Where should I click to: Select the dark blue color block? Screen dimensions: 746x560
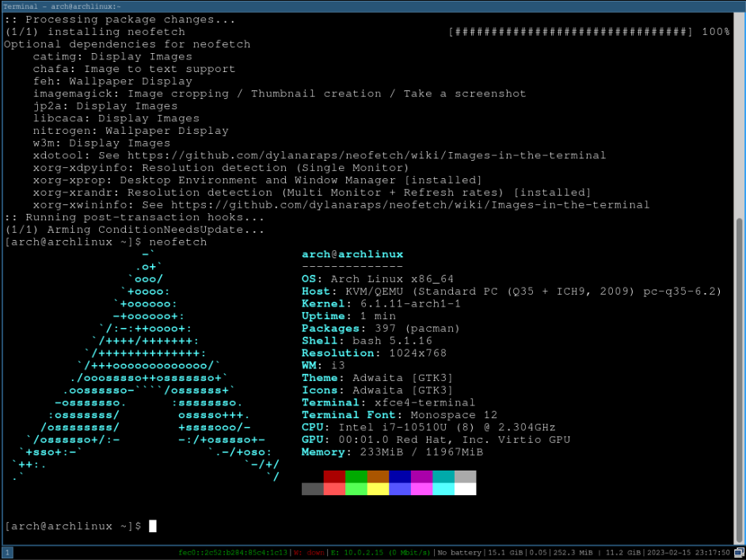400,476
